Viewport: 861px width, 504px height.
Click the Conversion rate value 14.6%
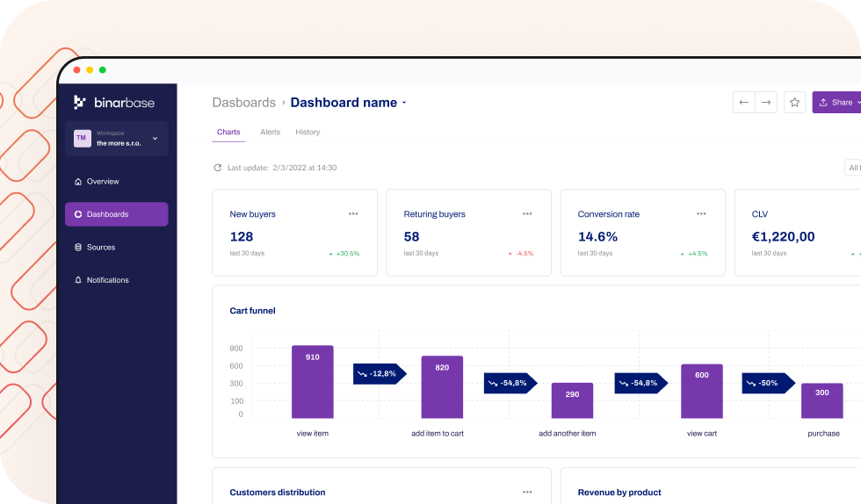(597, 236)
